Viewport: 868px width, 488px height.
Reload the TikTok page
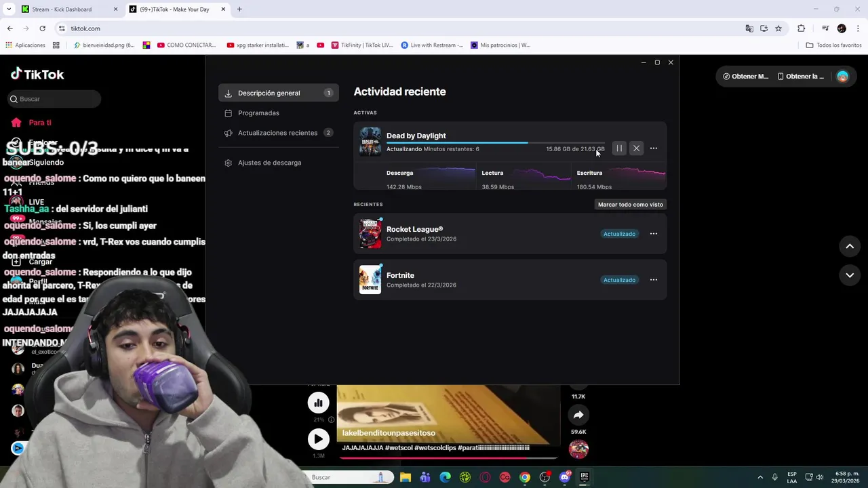click(42, 28)
